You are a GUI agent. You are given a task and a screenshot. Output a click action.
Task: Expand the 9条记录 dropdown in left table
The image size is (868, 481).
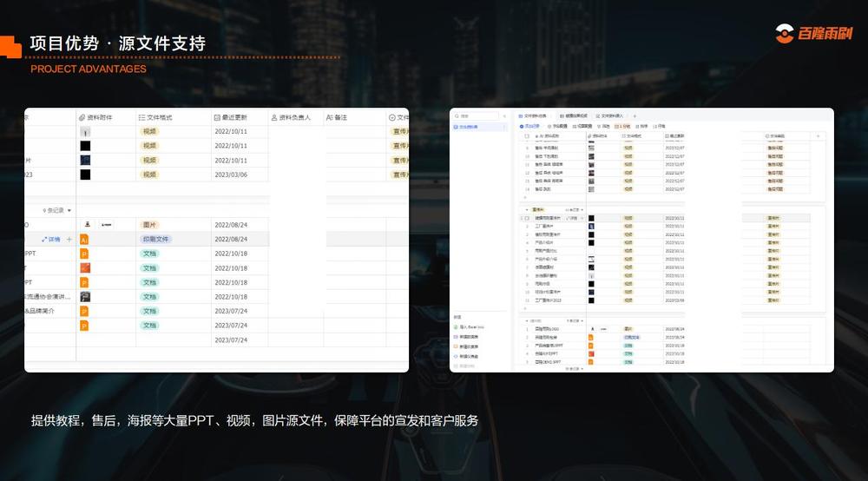(57, 210)
